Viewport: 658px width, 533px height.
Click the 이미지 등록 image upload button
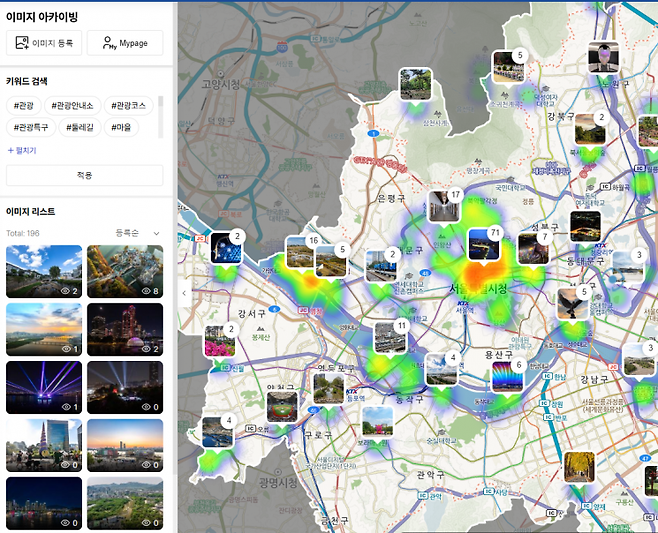pos(44,43)
